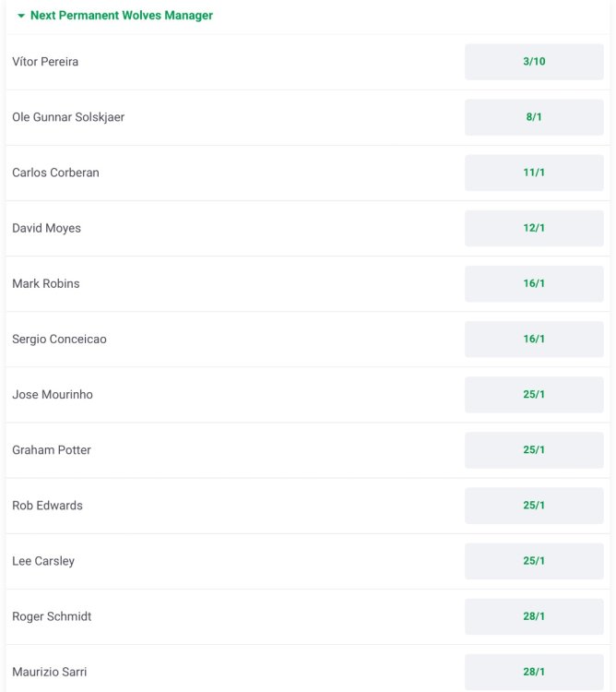The image size is (616, 692).
Task: Click the Next Permanent Wolves Manager heading
Action: (122, 16)
